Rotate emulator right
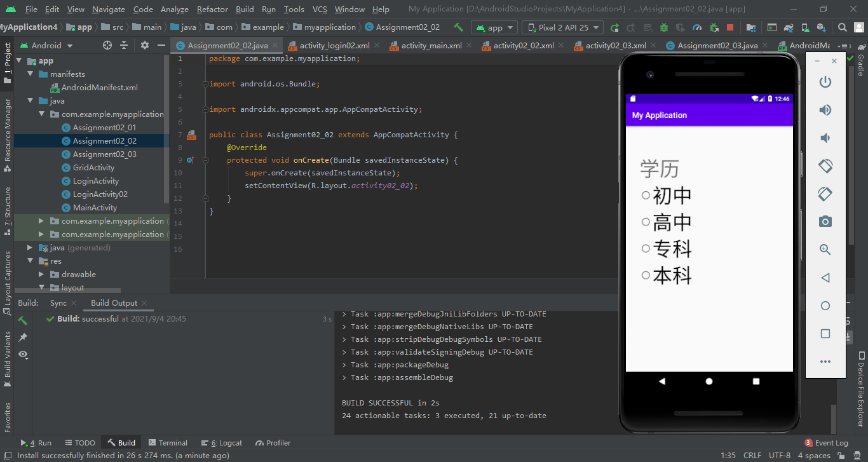 tap(825, 194)
